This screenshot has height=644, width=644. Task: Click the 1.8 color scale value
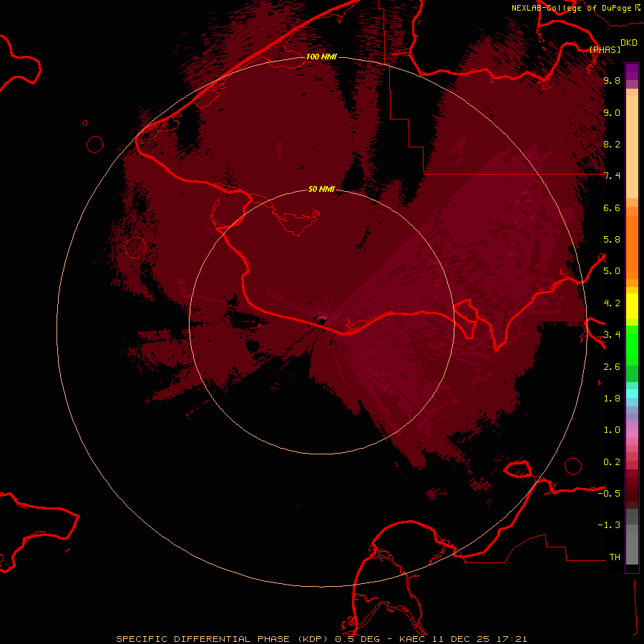[x=612, y=399]
